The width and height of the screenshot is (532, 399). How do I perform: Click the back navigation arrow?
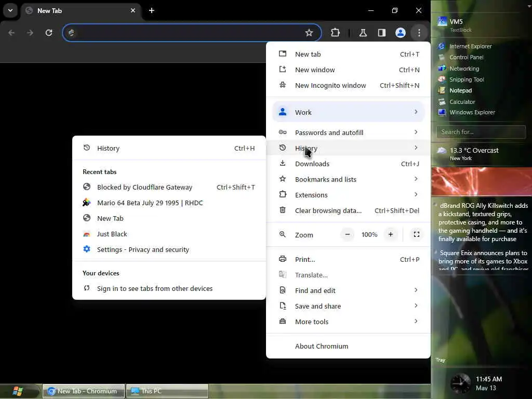point(11,33)
